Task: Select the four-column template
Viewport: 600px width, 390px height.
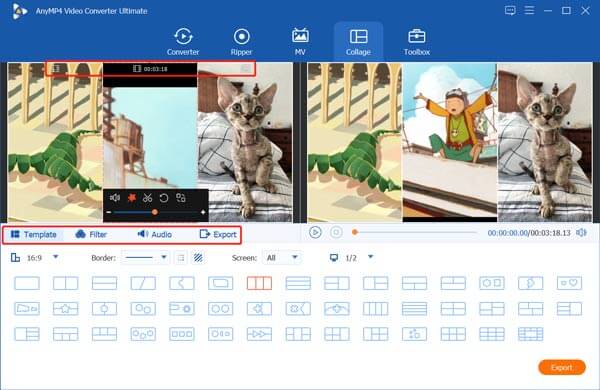Action: (376, 308)
